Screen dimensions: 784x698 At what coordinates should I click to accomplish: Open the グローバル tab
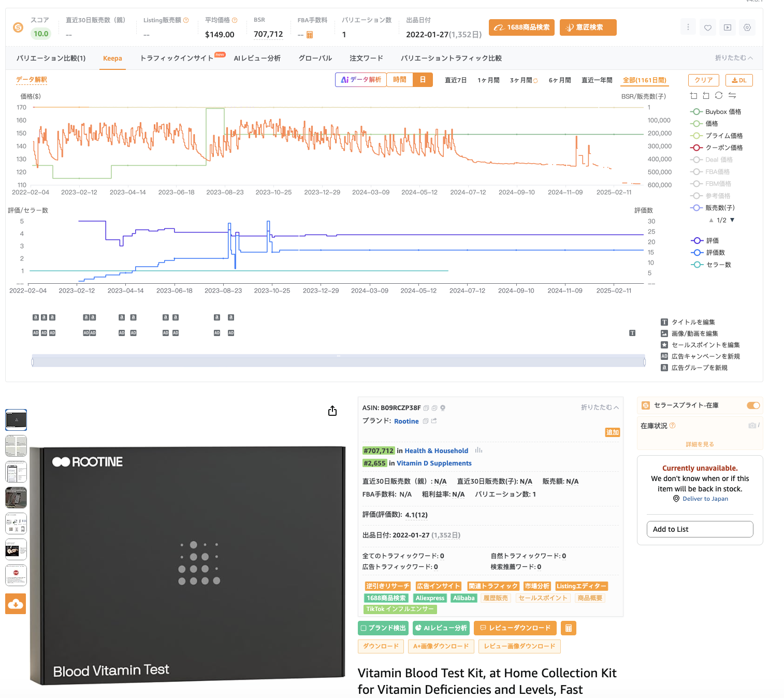315,59
